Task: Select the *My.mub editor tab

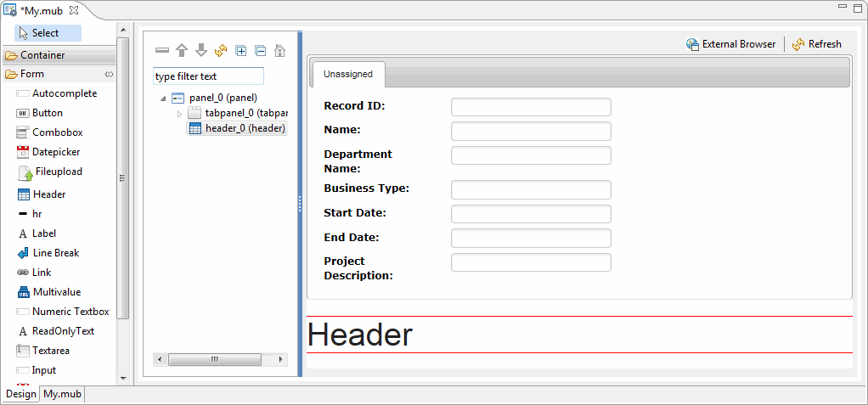Action: click(x=41, y=10)
